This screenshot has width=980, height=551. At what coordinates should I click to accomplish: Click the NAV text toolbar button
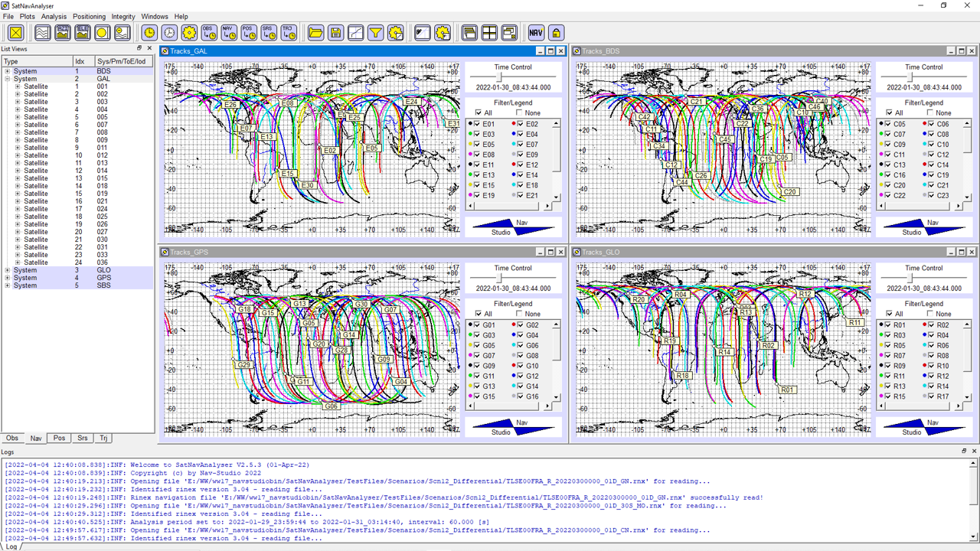536,32
